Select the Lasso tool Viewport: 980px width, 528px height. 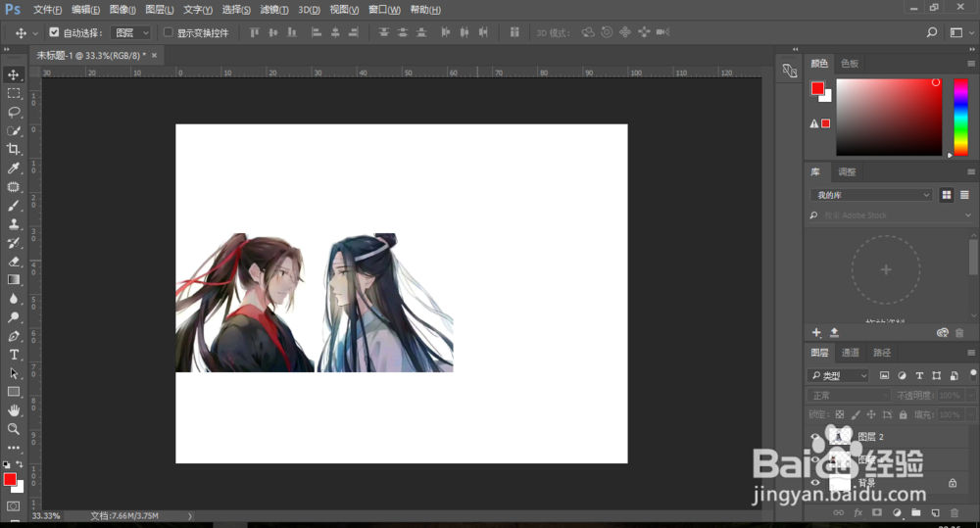[x=13, y=112]
